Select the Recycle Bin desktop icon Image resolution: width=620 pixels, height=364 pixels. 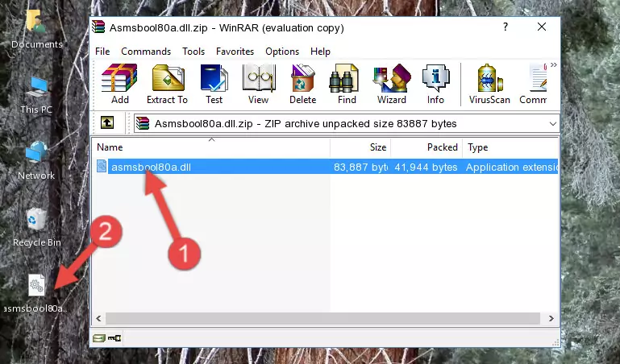(37, 228)
